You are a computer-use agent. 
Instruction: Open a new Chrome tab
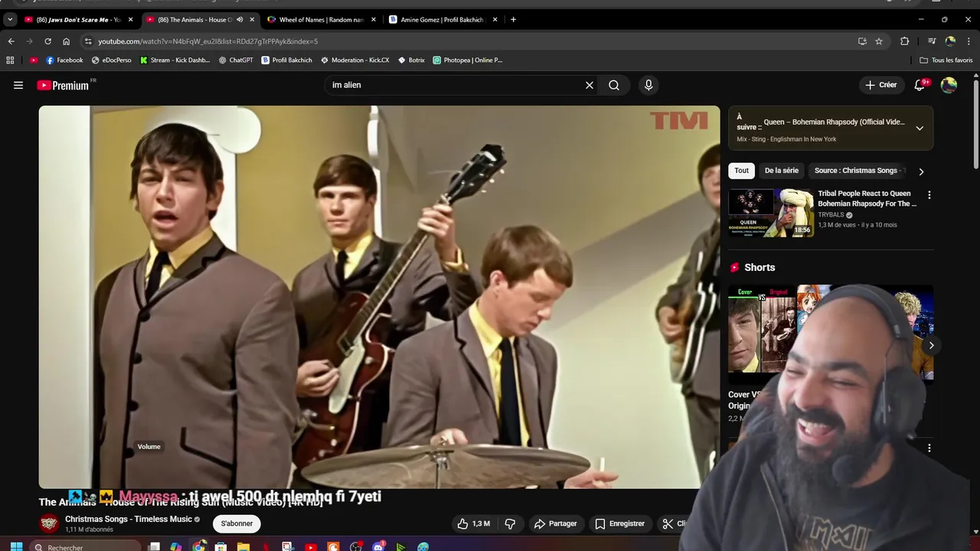(x=513, y=19)
